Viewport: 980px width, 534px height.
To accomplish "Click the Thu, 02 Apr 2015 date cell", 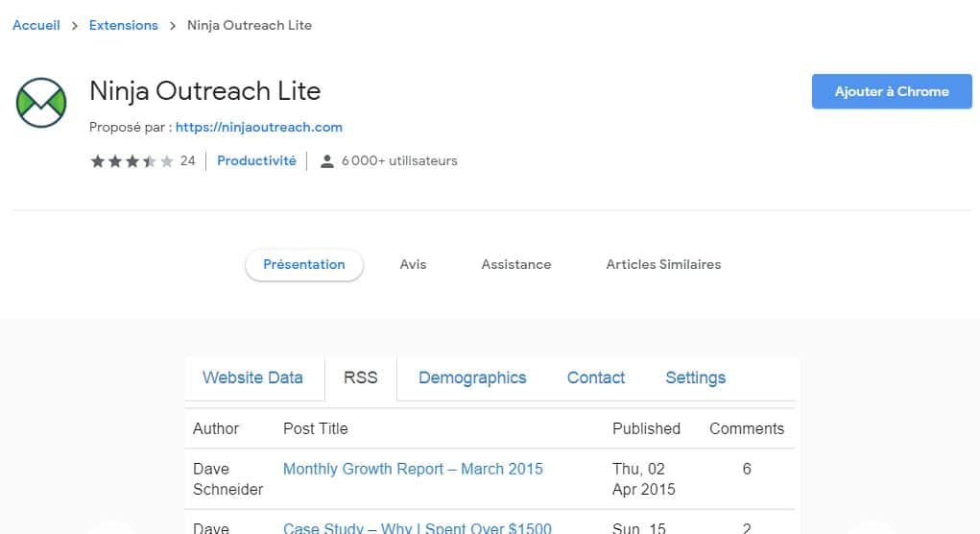I will (644, 479).
